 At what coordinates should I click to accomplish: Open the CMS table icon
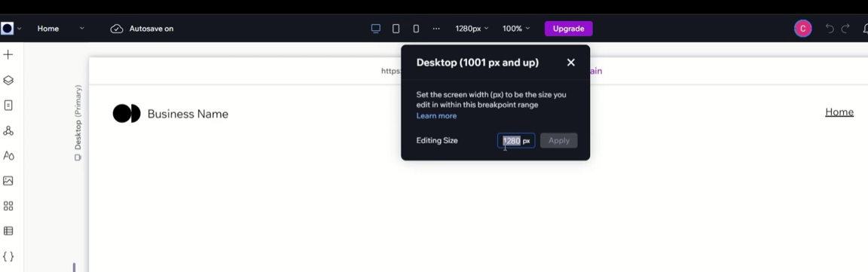pos(8,231)
